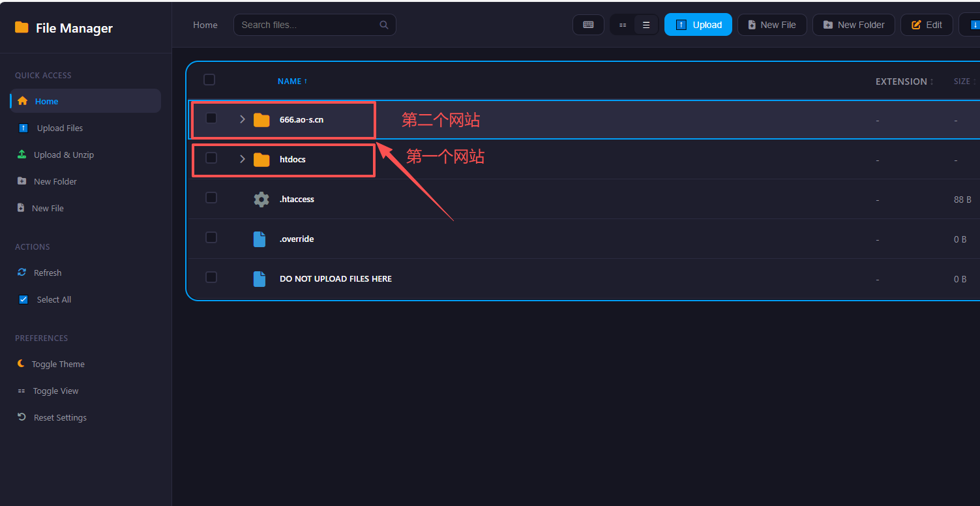Screen dimensions: 980x506
Task: Click the .htaccess gear icon
Action: 261,200
